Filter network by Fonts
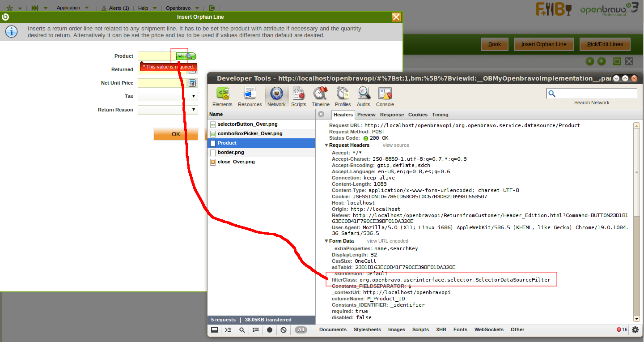 tap(460, 330)
